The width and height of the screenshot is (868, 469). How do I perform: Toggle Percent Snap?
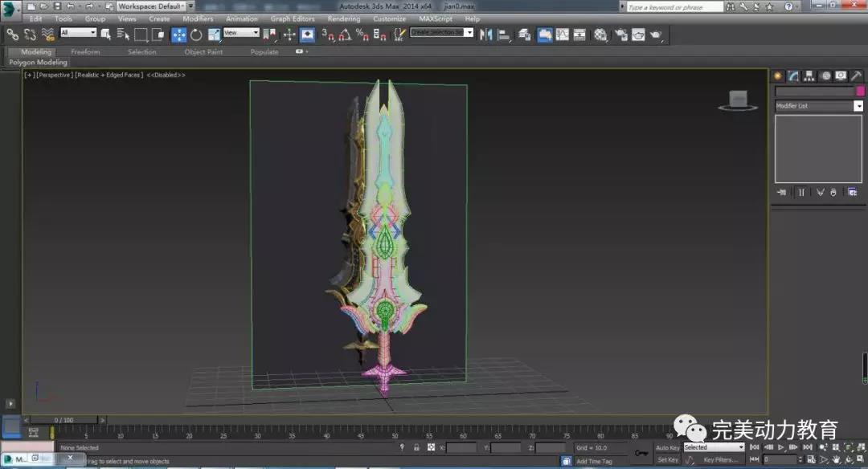click(362, 35)
